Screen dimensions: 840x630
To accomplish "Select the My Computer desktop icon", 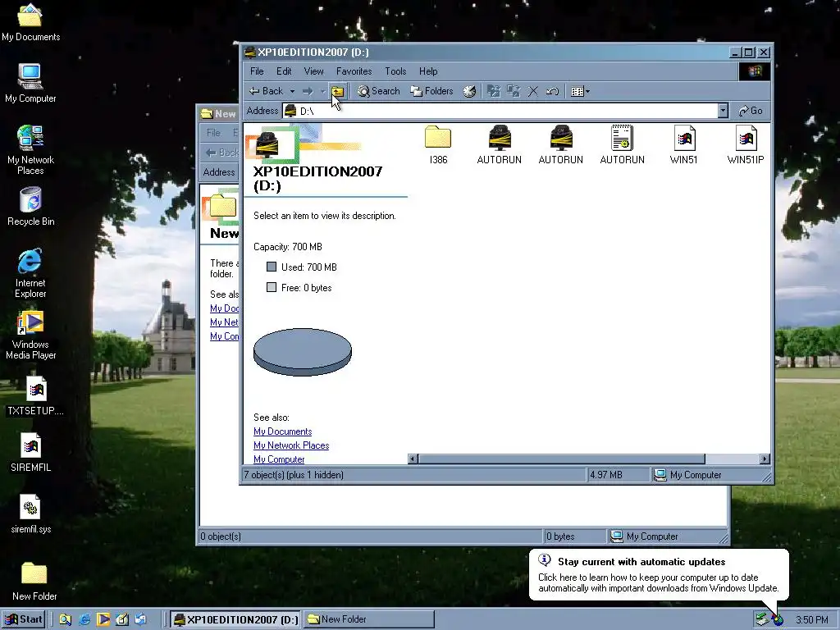I will click(x=30, y=83).
